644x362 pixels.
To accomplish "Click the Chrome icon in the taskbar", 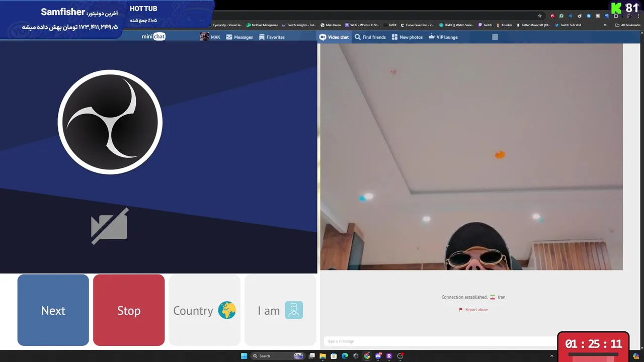I will click(x=367, y=356).
